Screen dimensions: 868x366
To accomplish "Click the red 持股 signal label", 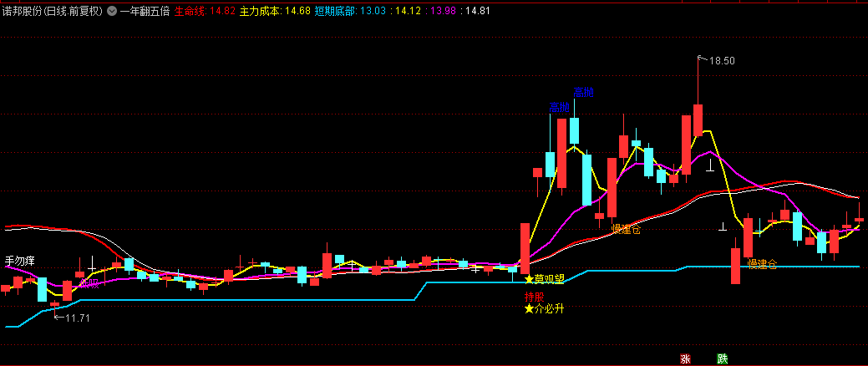I will (534, 297).
